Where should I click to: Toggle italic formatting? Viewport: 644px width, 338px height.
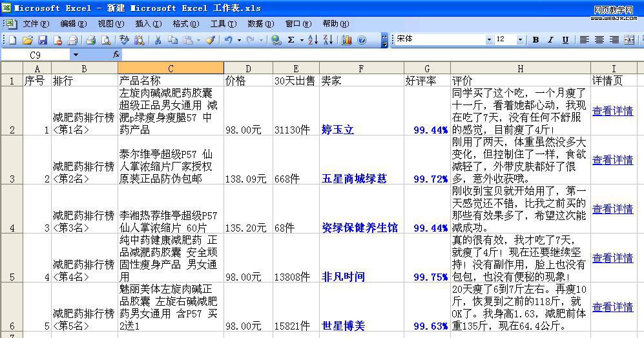point(550,40)
